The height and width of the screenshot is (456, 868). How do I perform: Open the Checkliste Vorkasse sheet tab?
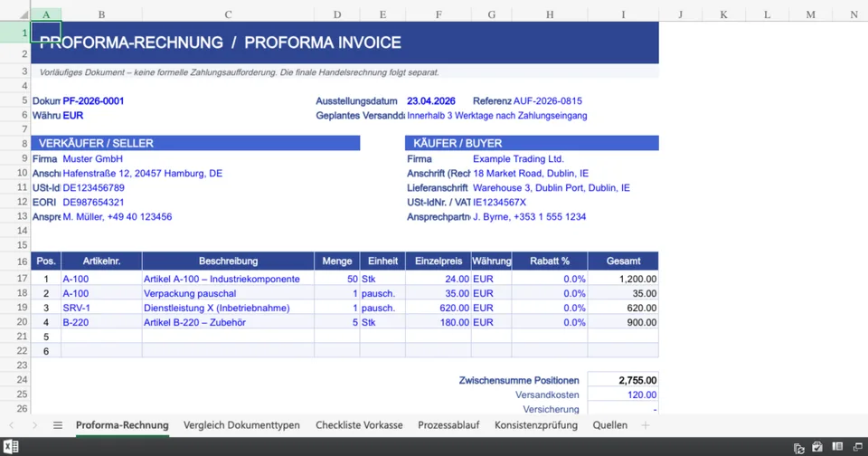click(359, 425)
